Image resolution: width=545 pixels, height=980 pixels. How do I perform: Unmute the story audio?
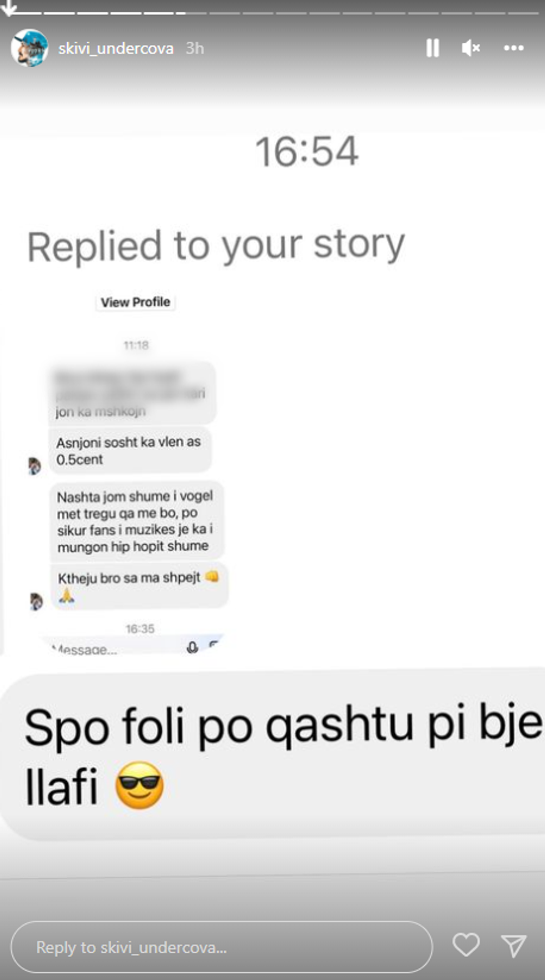[470, 48]
